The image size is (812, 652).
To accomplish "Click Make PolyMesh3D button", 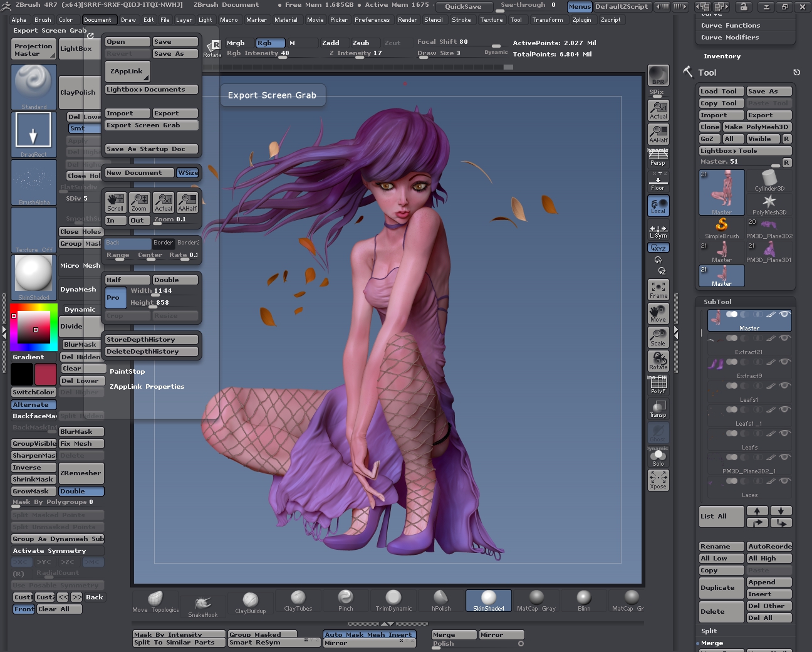I will pos(757,127).
